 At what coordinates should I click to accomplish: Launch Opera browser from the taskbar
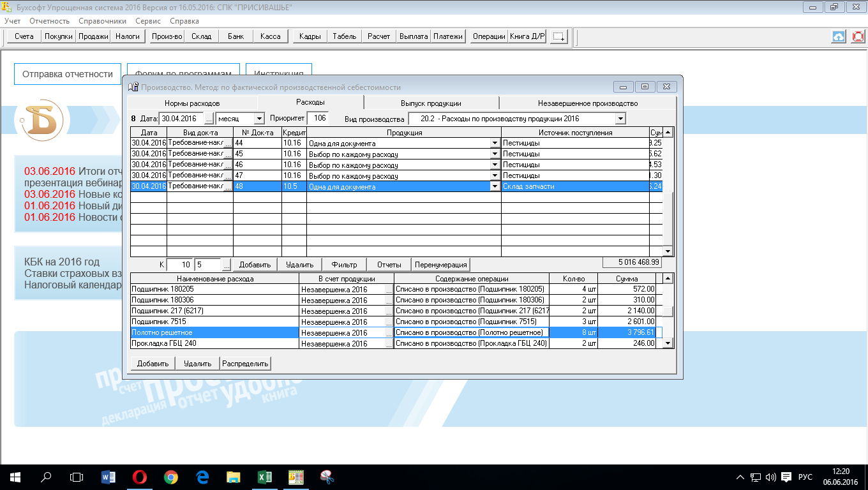140,477
